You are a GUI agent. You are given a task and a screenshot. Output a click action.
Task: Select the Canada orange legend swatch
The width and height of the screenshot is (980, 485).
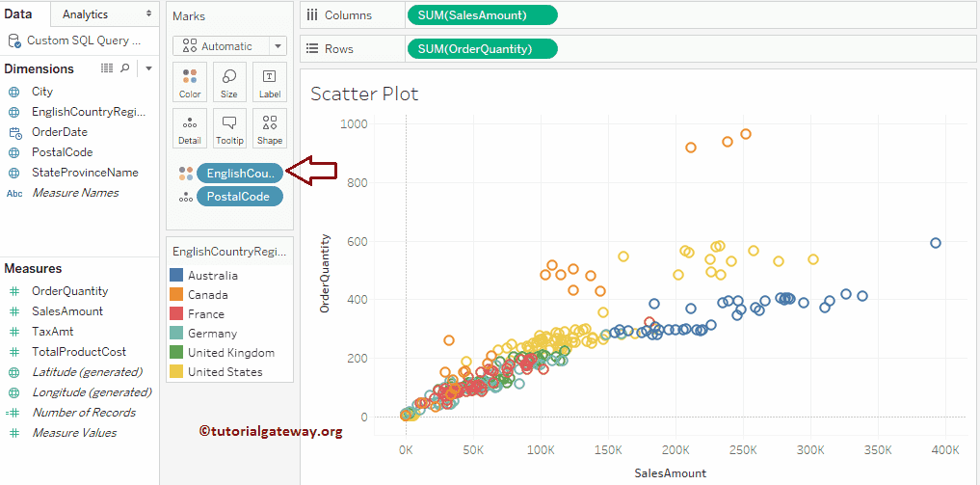(x=176, y=295)
